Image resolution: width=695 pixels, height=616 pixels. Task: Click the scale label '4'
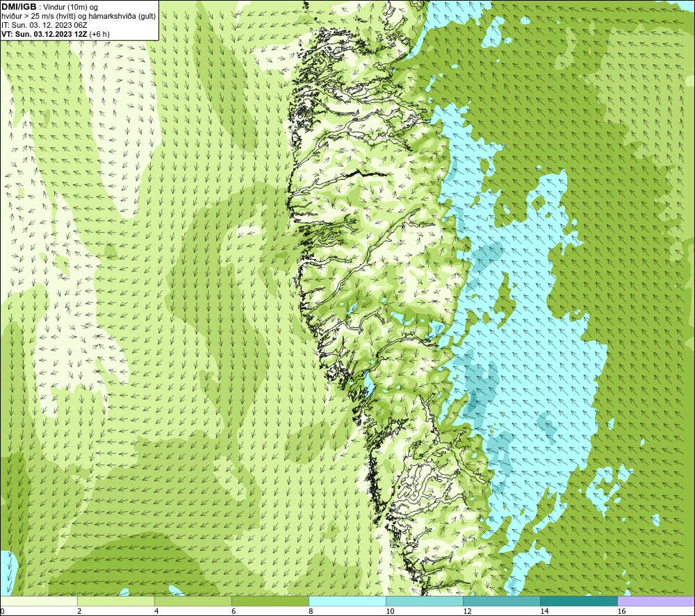[x=156, y=611]
